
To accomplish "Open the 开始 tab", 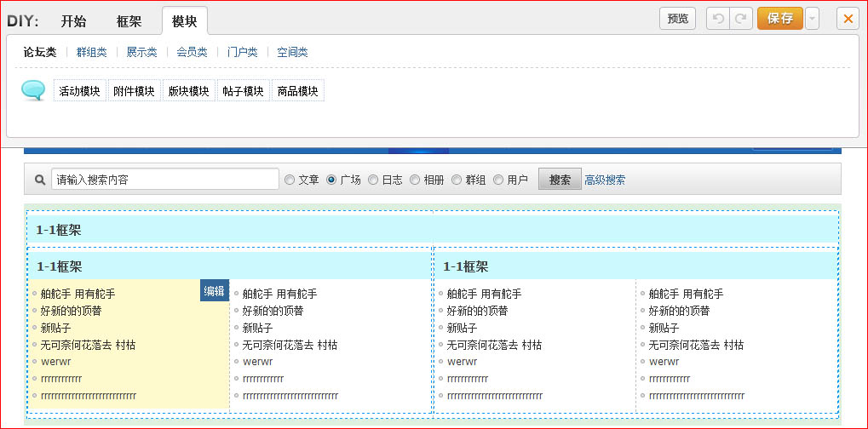I will (74, 20).
